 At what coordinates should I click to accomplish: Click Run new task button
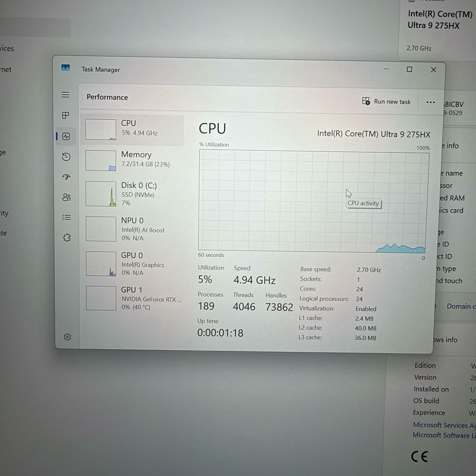pos(386,101)
